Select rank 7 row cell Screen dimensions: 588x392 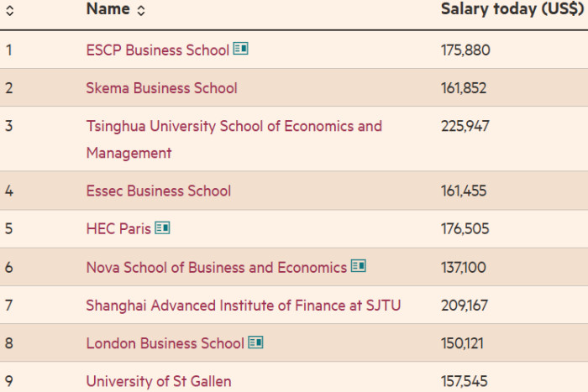tap(9, 306)
